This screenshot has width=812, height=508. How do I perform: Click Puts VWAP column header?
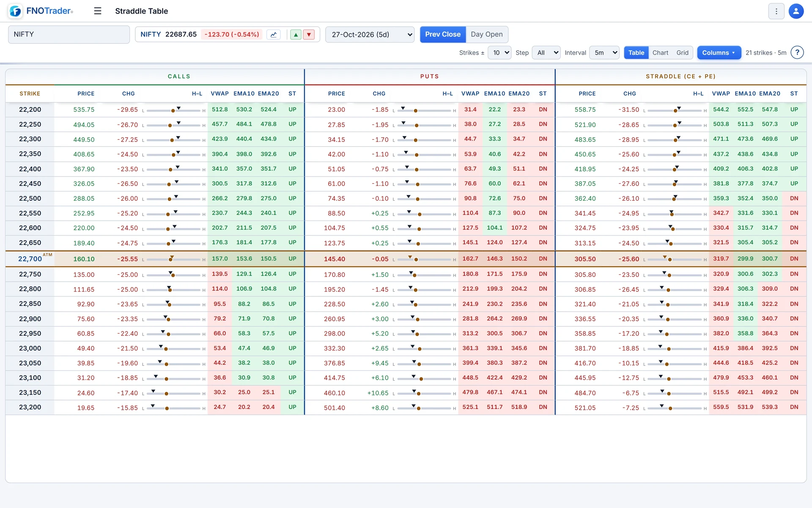click(x=470, y=94)
